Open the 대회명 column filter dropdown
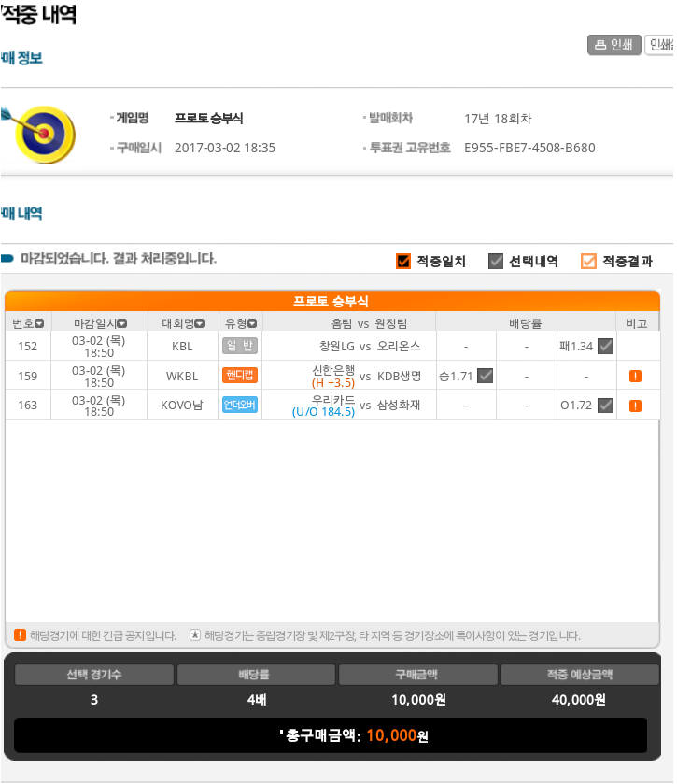This screenshot has height=784, width=677. point(200,323)
